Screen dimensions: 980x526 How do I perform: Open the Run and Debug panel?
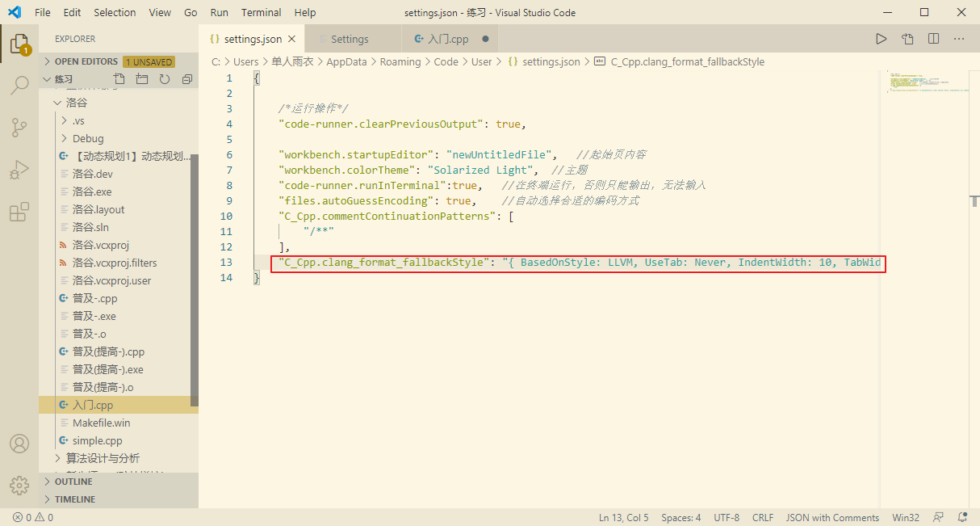19,169
